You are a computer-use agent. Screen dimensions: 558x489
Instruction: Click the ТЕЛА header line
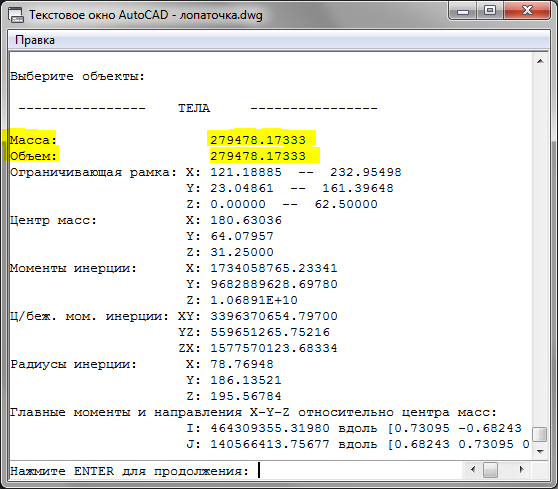pyautogui.click(x=198, y=108)
